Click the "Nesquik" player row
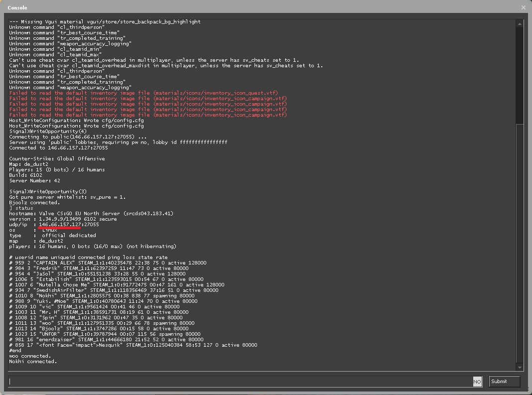This screenshot has height=395, width=532. 133,345
